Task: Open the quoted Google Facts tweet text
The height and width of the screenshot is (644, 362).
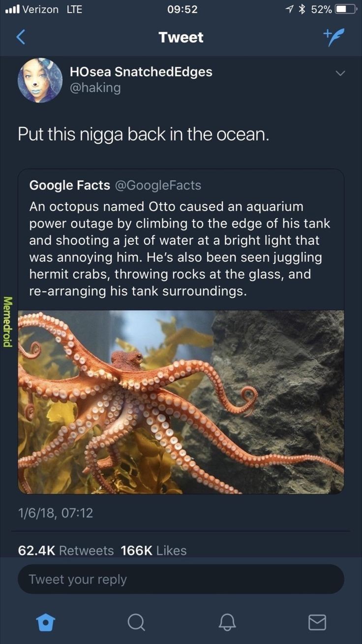Action: pos(180,248)
